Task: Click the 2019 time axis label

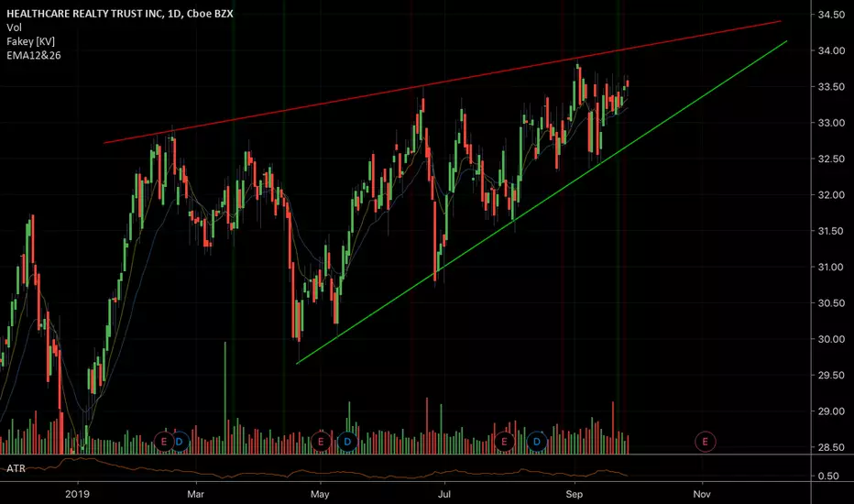Action: click(77, 494)
